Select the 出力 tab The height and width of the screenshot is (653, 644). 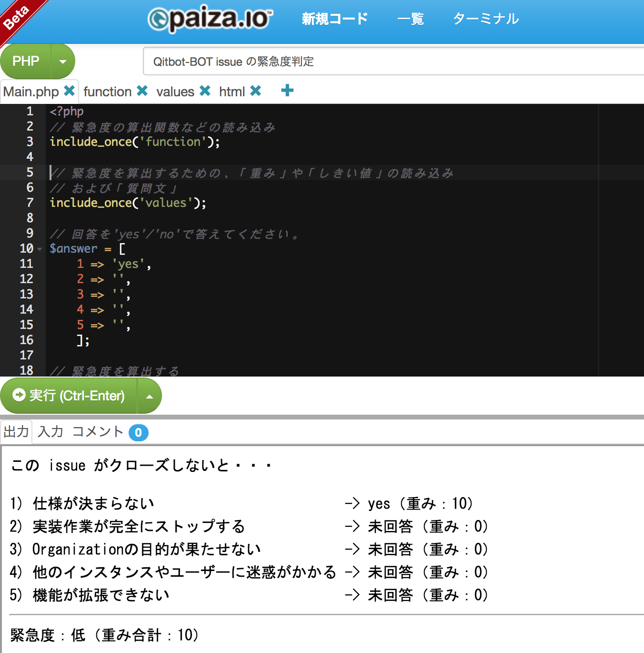[16, 432]
